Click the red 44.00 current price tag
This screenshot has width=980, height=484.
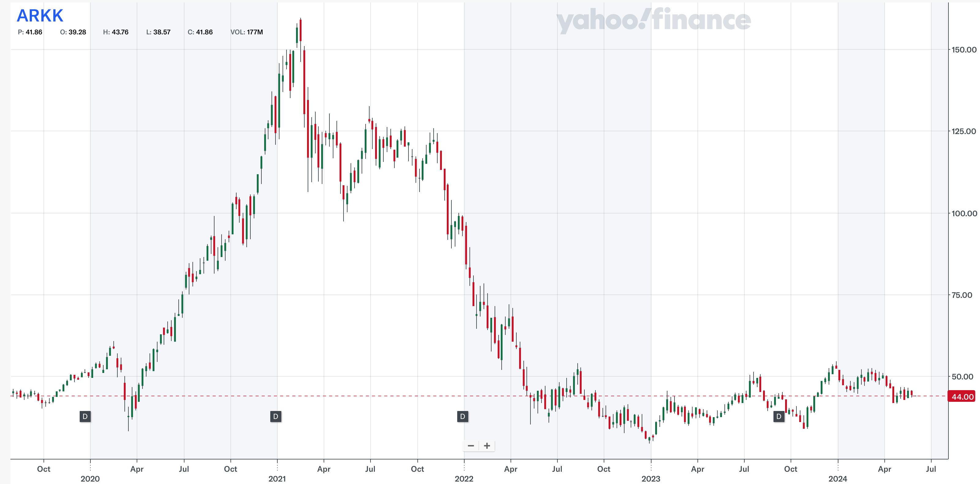[x=962, y=397]
